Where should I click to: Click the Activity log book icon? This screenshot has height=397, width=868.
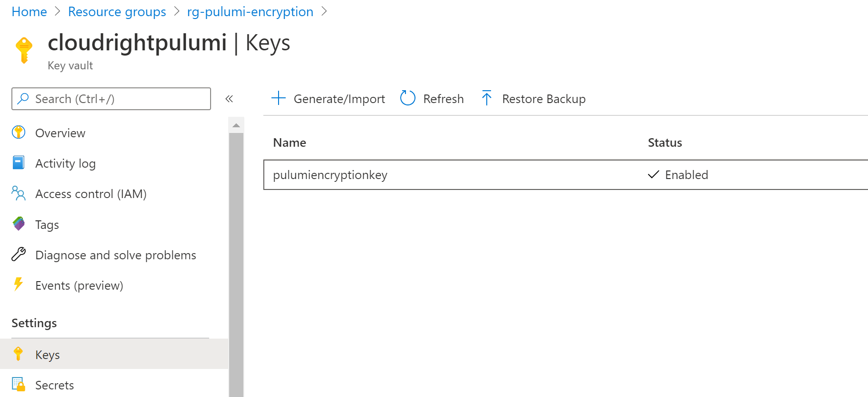point(19,162)
